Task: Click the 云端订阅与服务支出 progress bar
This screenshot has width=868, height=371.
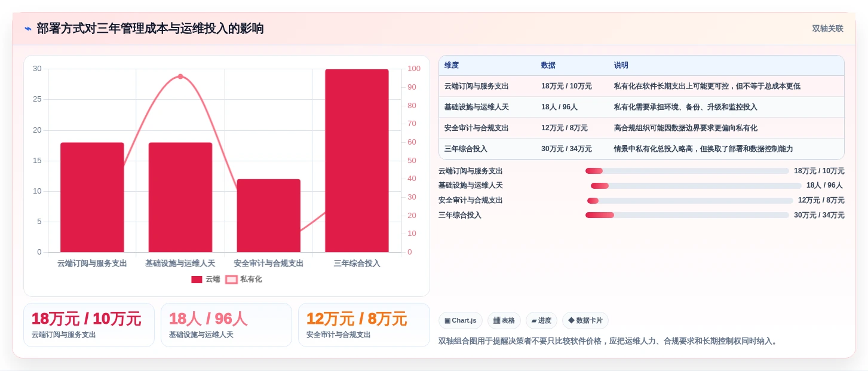Action: pyautogui.click(x=687, y=171)
